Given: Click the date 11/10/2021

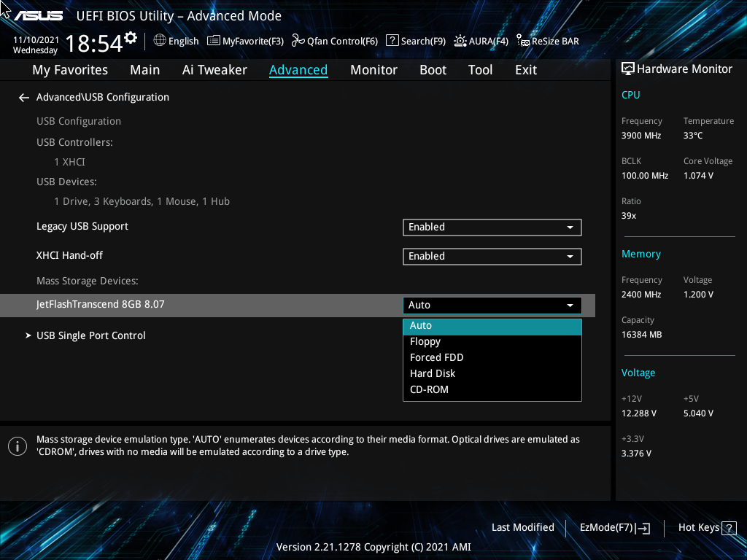Looking at the screenshot, I should 36,40.
